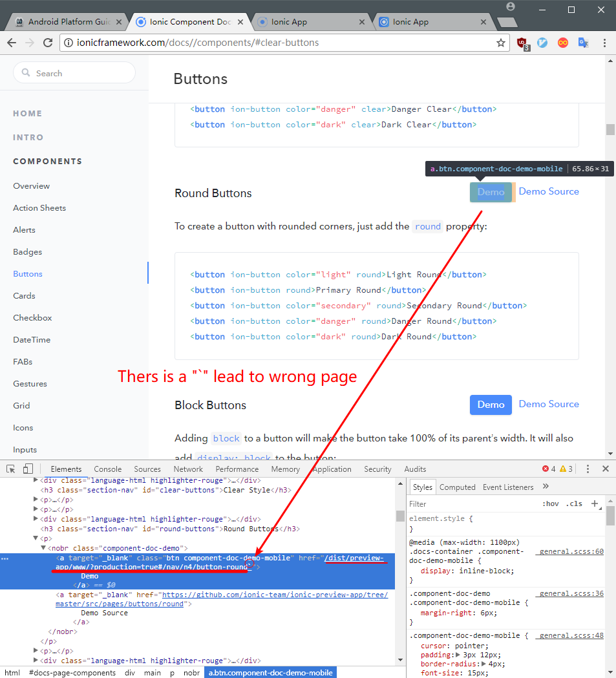The image size is (616, 678).
Task: Navigate back with the browser back arrow
Action: [13, 43]
